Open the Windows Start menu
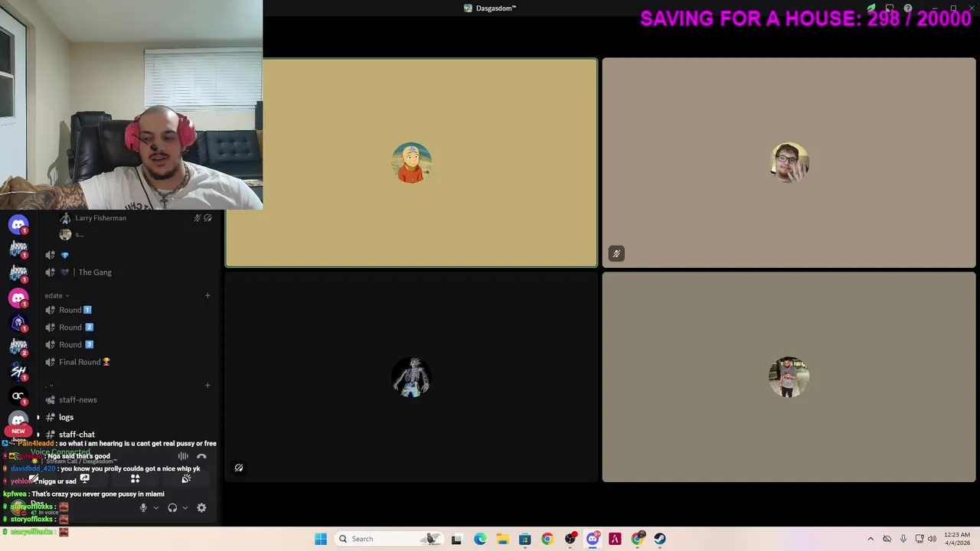This screenshot has height=551, width=980. (x=321, y=539)
